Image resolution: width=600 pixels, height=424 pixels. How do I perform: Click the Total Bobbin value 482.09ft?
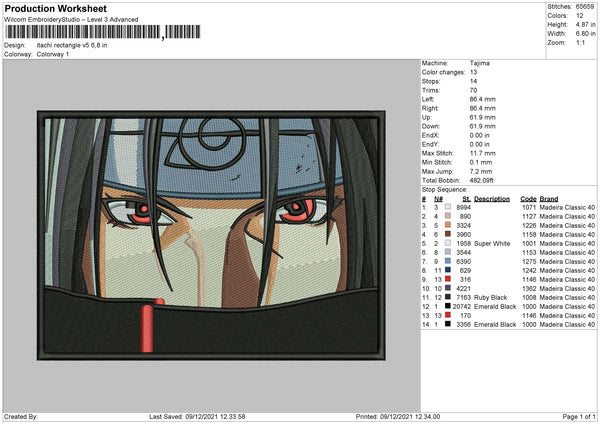point(481,180)
